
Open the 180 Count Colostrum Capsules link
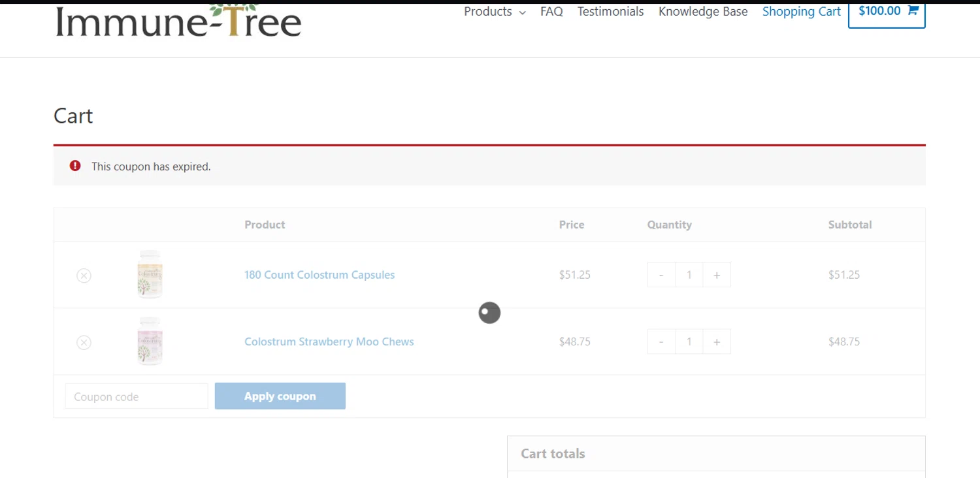tap(319, 275)
